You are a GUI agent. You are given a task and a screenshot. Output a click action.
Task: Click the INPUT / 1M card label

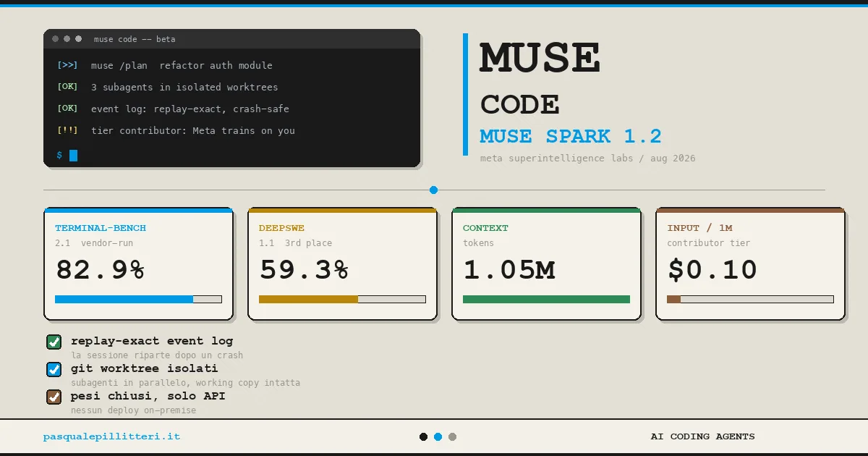pos(699,228)
